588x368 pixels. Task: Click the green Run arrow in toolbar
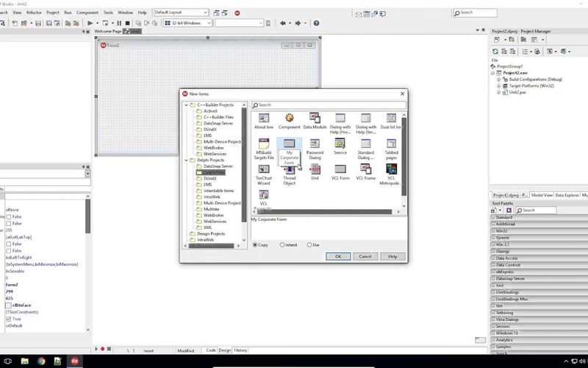point(90,24)
